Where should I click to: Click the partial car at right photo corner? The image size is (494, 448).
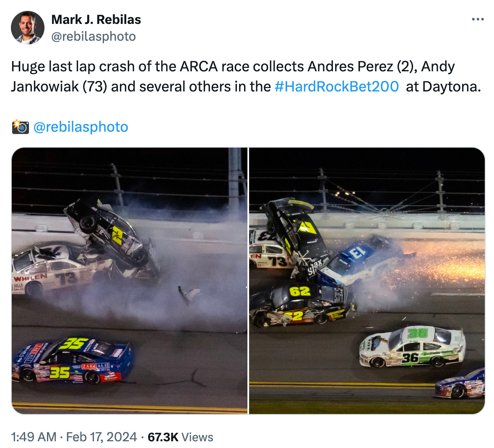[x=460, y=383]
